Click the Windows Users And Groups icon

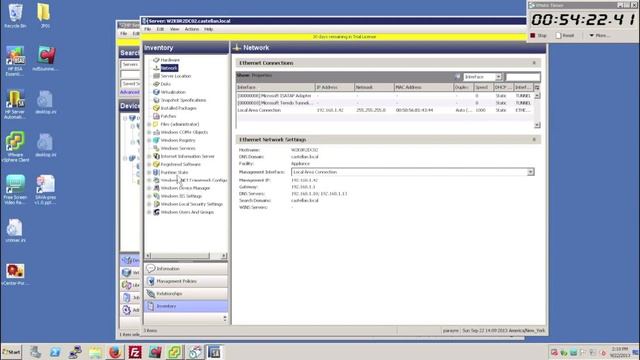coord(156,212)
